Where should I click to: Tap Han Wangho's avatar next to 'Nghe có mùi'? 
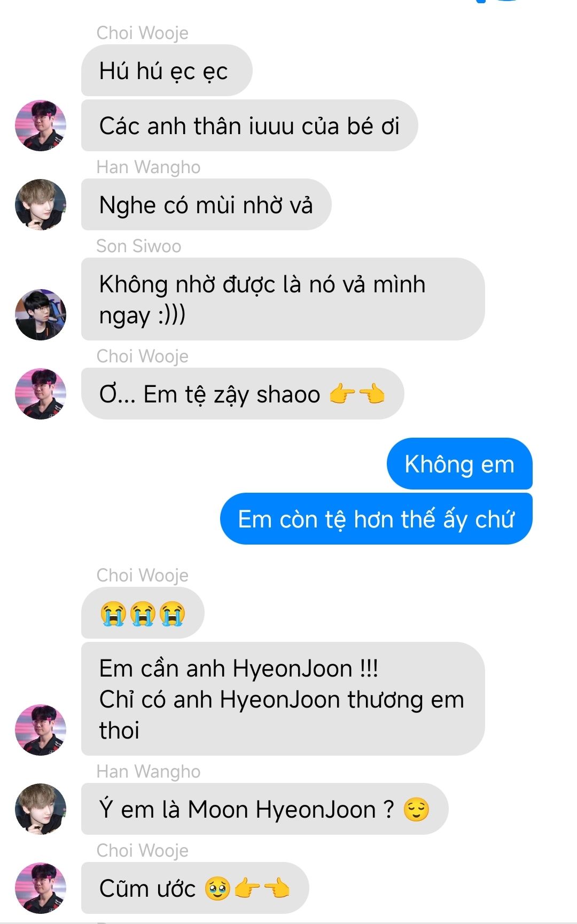(41, 205)
